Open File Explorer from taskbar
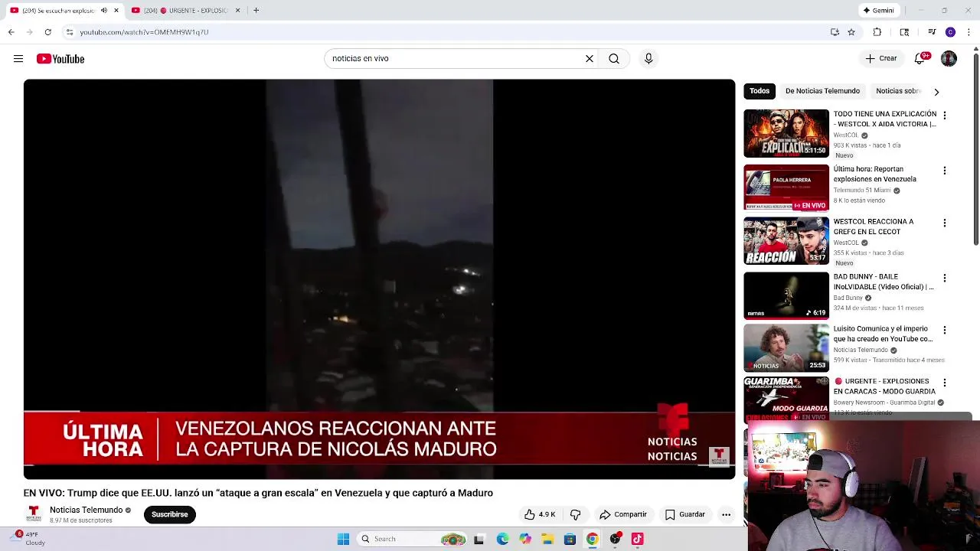The height and width of the screenshot is (551, 980). pos(547,539)
